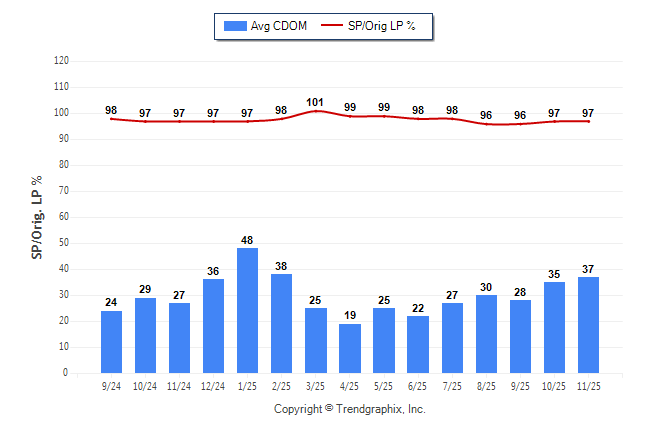Click the 11/25 bar showing 37

coord(588,324)
